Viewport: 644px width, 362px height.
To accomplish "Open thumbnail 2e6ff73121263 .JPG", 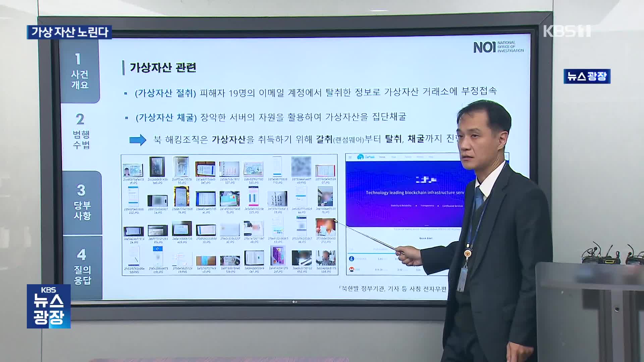I will click(x=158, y=231).
